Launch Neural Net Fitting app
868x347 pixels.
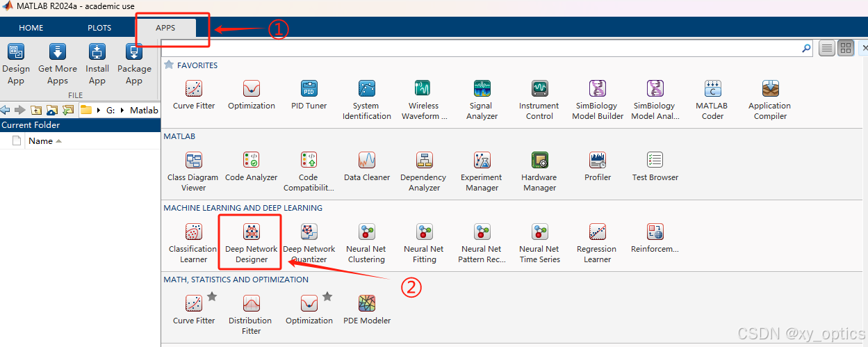[x=424, y=243]
